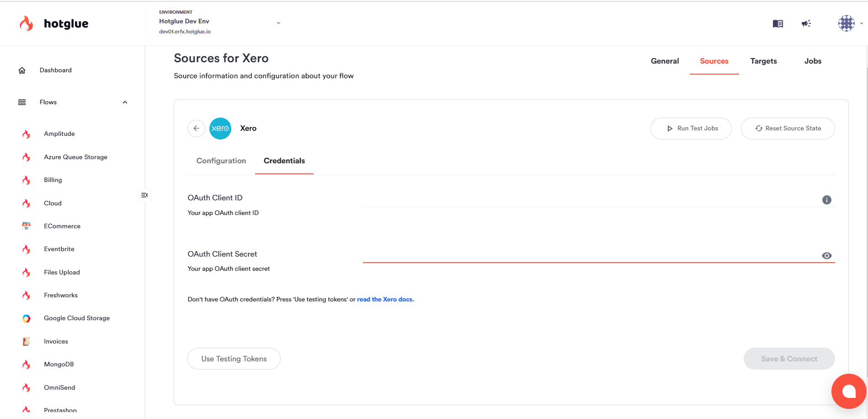Open the Targets tab
The image size is (868, 419).
tap(763, 61)
